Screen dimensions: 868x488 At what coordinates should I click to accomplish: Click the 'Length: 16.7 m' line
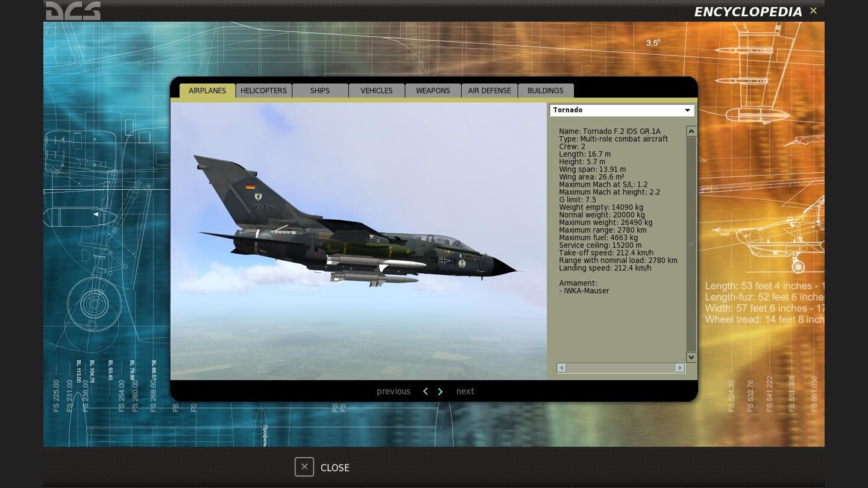point(585,154)
